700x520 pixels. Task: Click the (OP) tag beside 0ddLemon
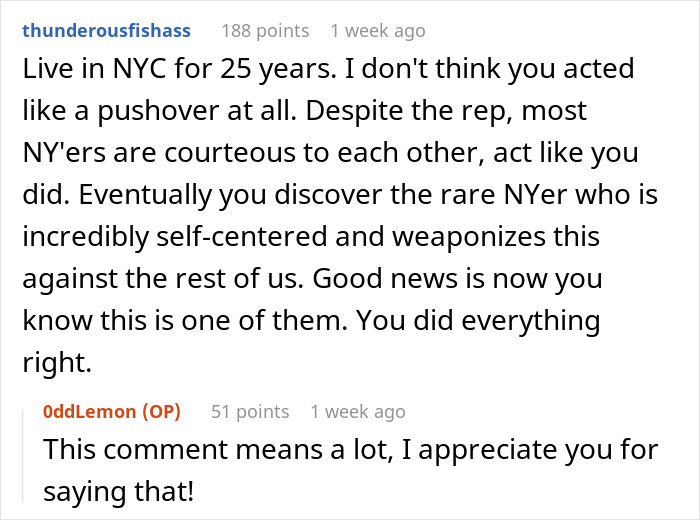point(162,412)
